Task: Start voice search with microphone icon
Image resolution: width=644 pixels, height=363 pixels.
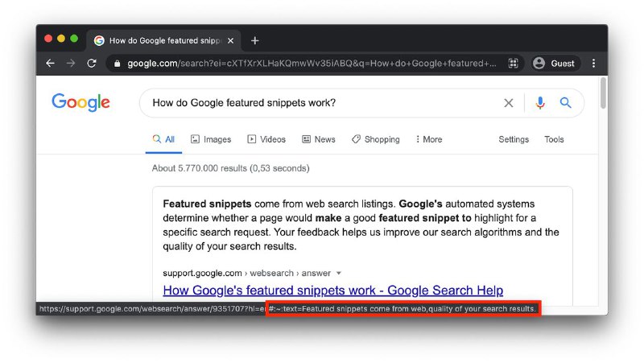Action: [x=540, y=103]
